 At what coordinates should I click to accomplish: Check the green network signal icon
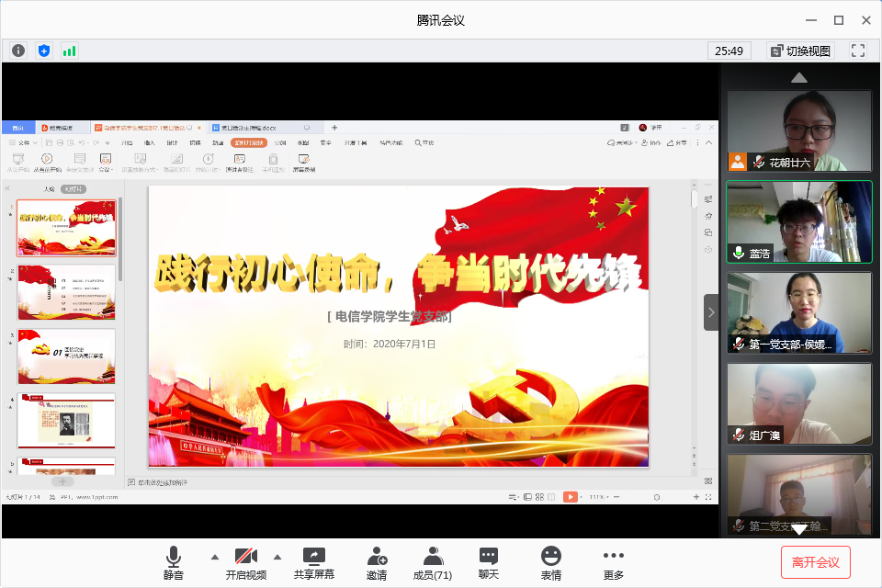point(70,51)
